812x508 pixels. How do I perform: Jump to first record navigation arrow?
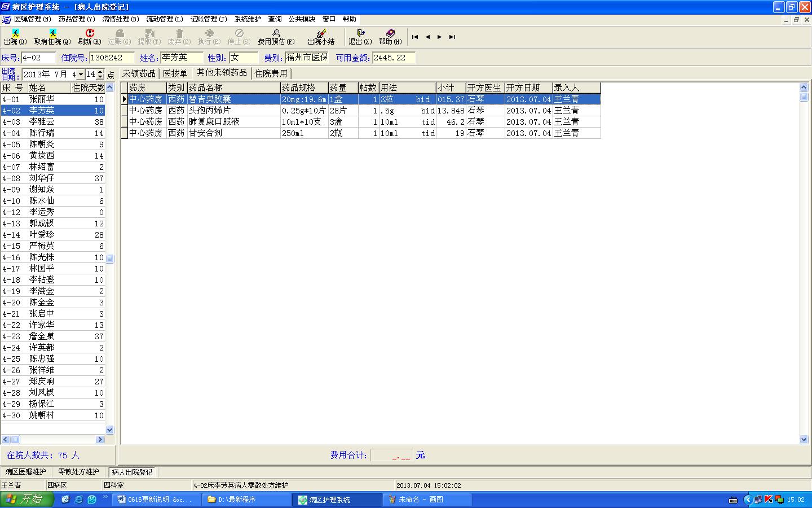(415, 37)
